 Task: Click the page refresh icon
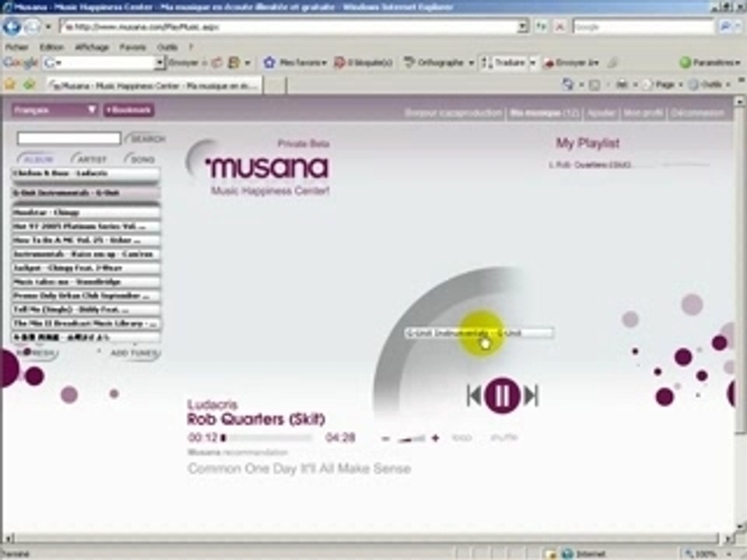point(542,27)
